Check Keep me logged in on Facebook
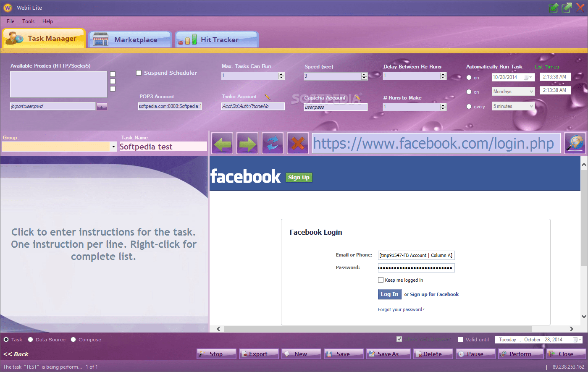 point(381,280)
